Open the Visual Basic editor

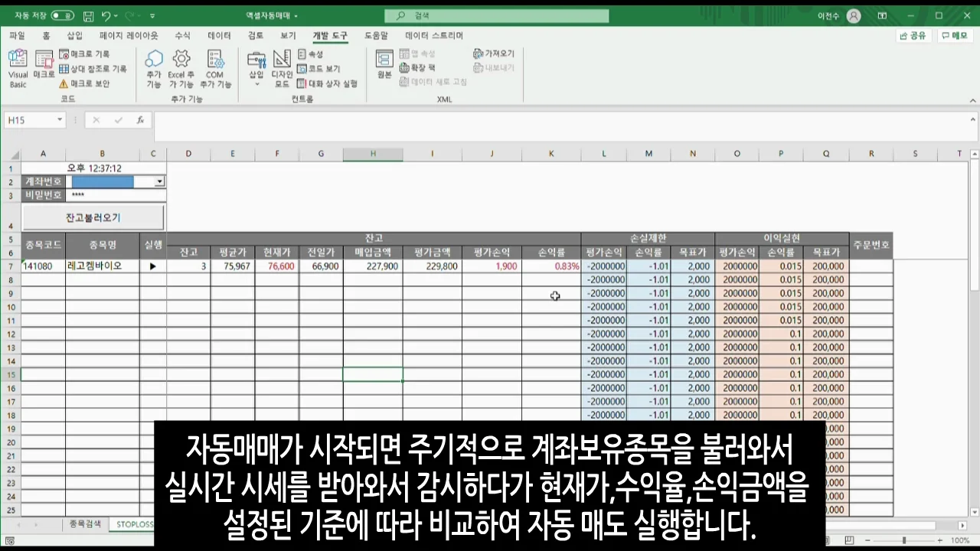(x=18, y=69)
